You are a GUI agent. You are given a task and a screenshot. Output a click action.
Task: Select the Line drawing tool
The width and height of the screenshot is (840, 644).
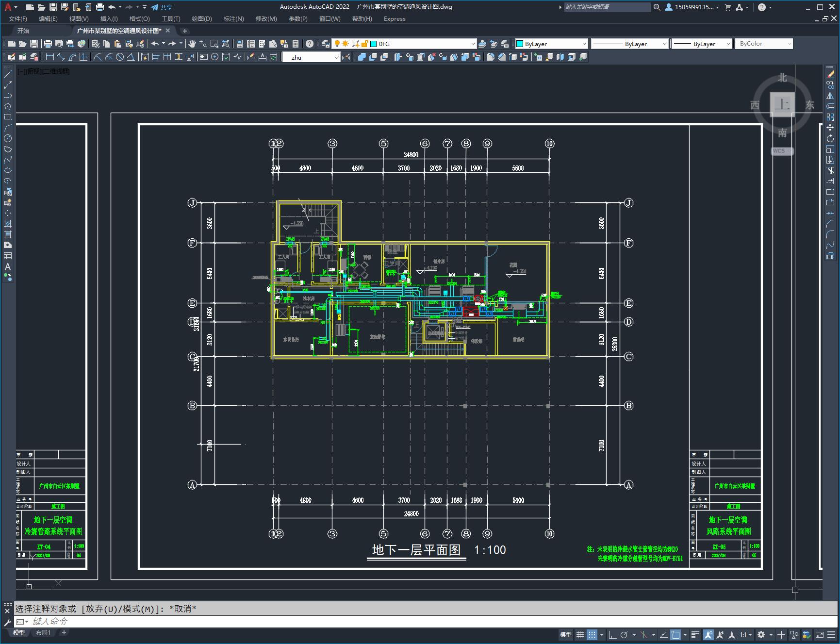pos(8,75)
